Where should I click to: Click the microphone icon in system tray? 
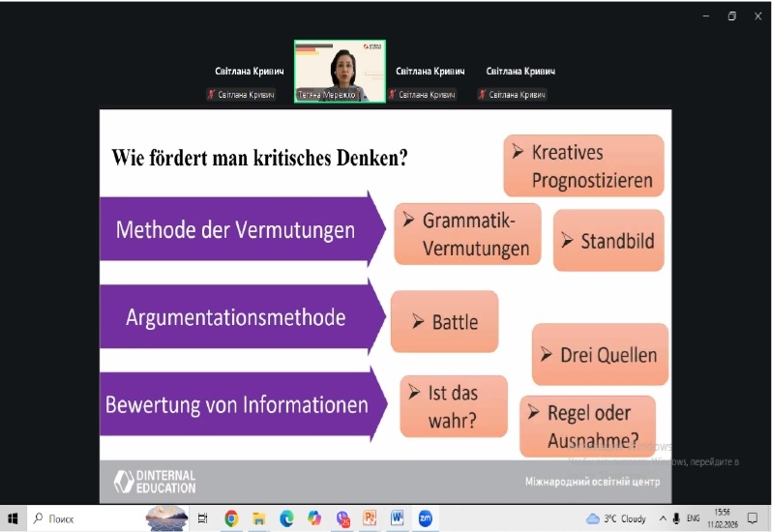675,518
